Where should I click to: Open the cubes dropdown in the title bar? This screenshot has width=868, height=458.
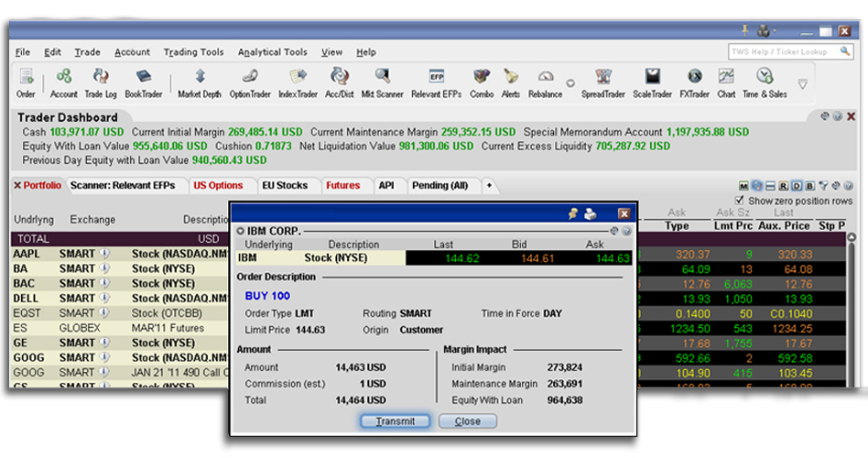766,30
